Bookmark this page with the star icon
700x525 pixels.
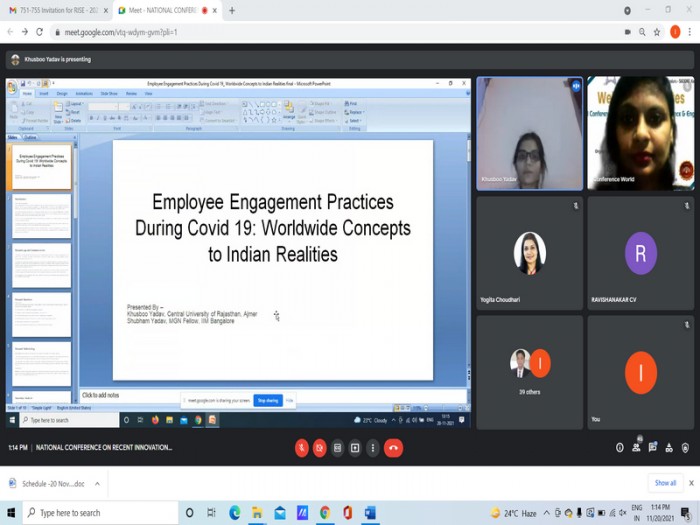point(657,32)
